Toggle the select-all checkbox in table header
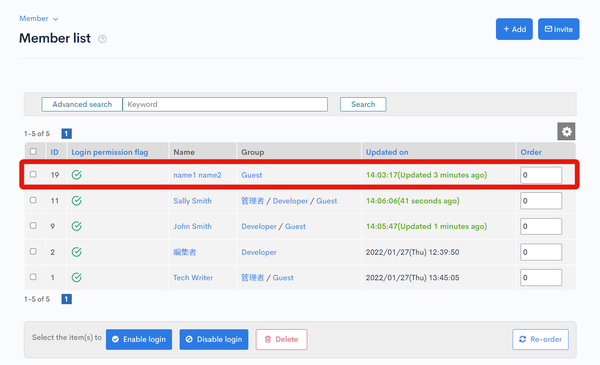Image resolution: width=600 pixels, height=365 pixels. pos(33,152)
